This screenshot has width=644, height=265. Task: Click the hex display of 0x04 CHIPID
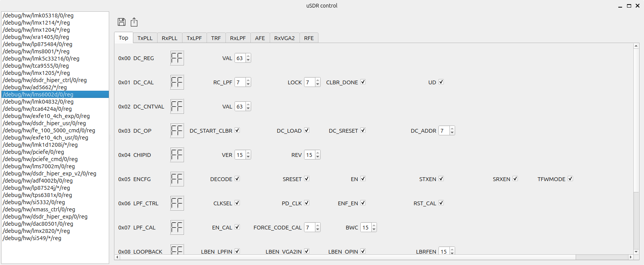click(177, 155)
